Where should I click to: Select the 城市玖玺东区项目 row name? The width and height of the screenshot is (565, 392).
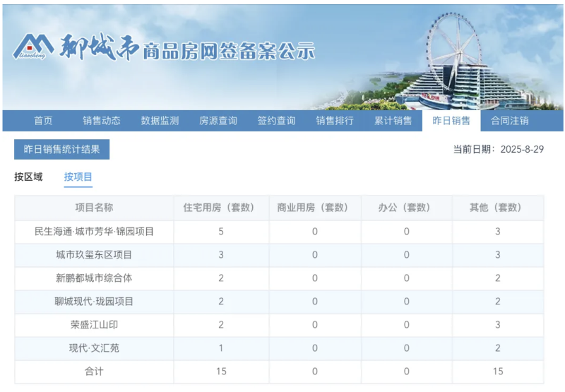click(x=94, y=255)
